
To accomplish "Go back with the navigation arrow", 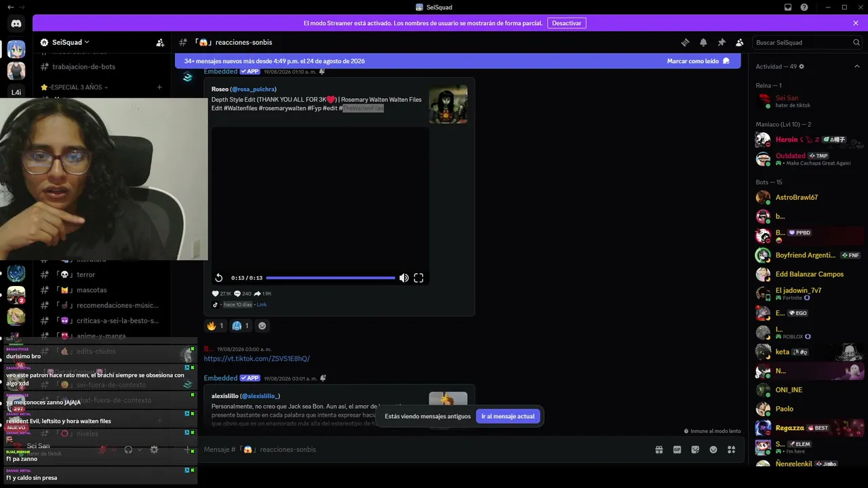I will [10, 7].
